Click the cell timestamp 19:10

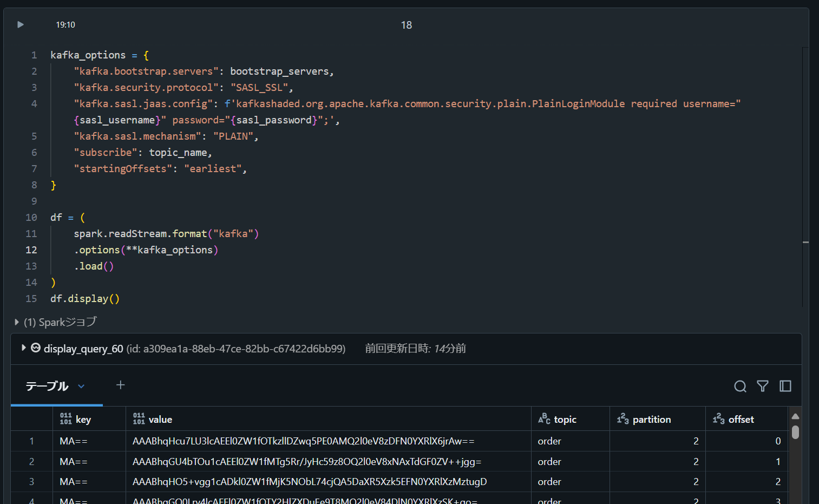click(x=65, y=25)
